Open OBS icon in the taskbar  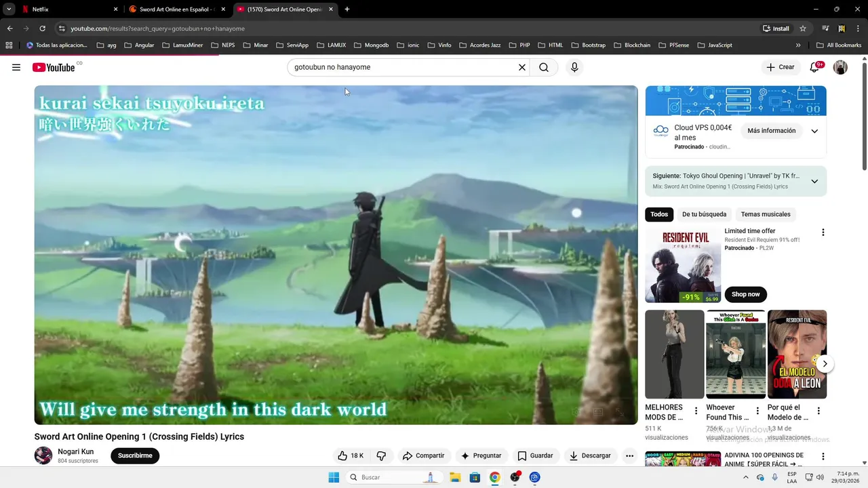pos(515,477)
